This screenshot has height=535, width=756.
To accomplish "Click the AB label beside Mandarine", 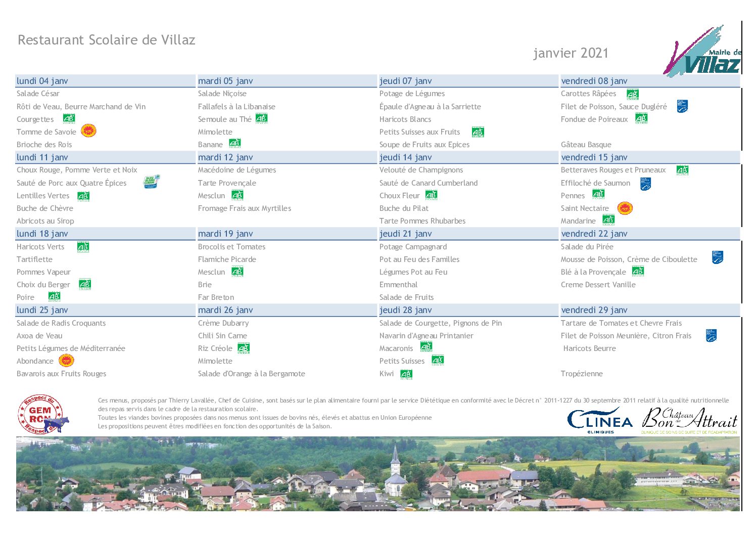I will (x=608, y=220).
